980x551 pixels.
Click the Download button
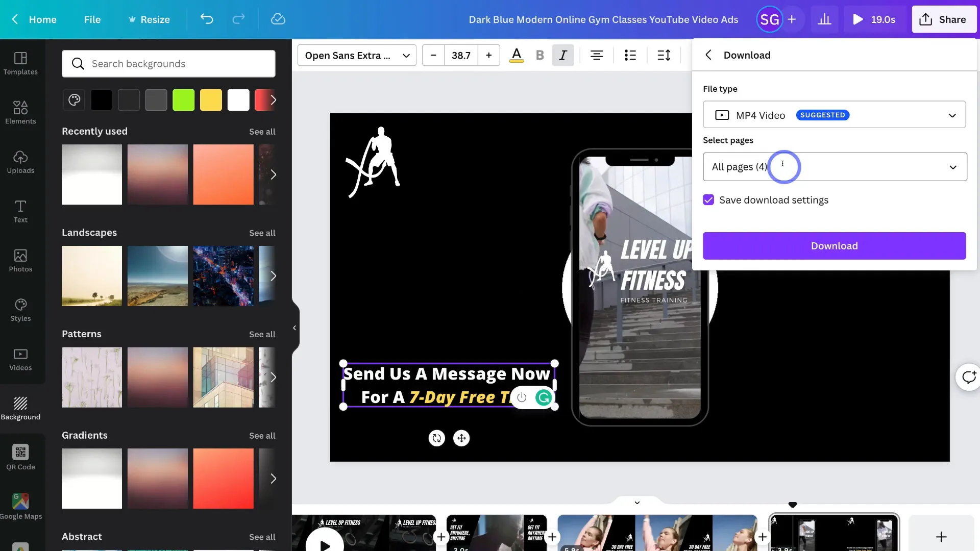[x=834, y=245]
